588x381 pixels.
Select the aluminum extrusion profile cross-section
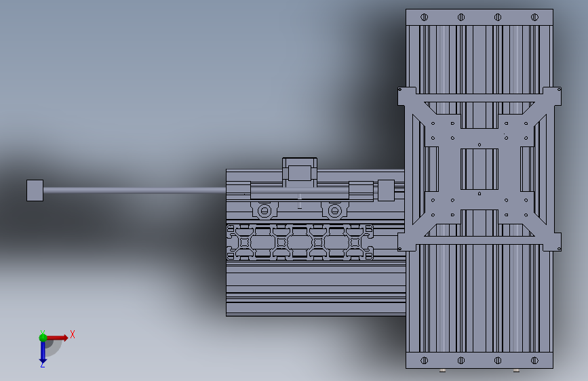[300, 242]
